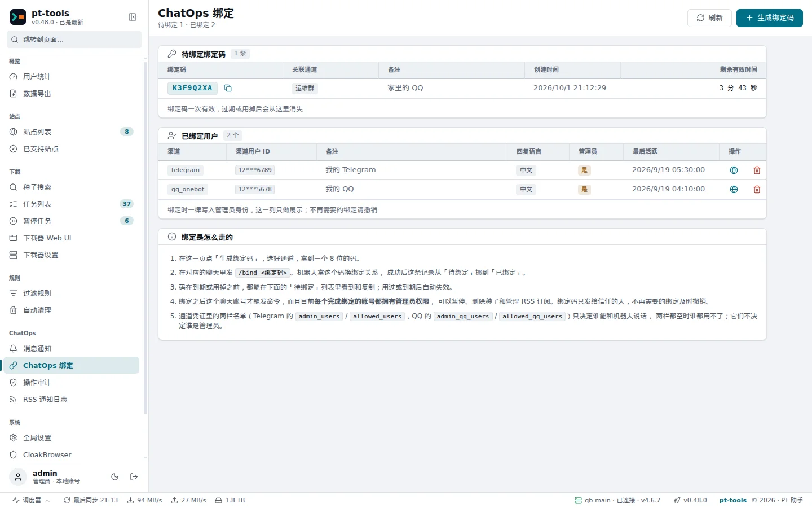Go to the site list
The height and width of the screenshot is (508, 812).
(72, 132)
